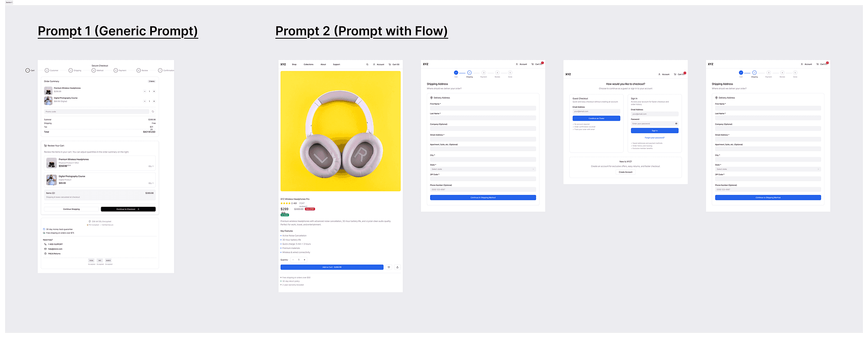Increase quantity of Digital Photography Course in Order Summary
This screenshot has width=868, height=338.
point(154,101)
